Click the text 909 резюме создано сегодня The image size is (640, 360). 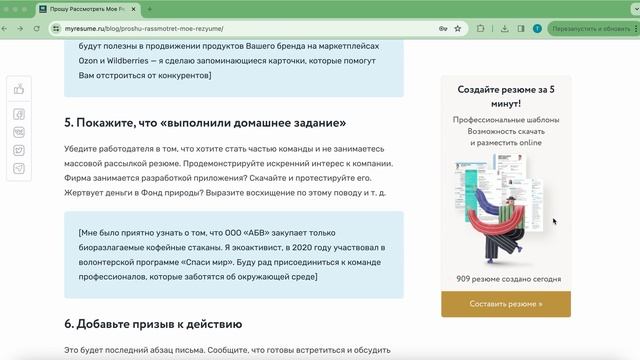tap(509, 279)
